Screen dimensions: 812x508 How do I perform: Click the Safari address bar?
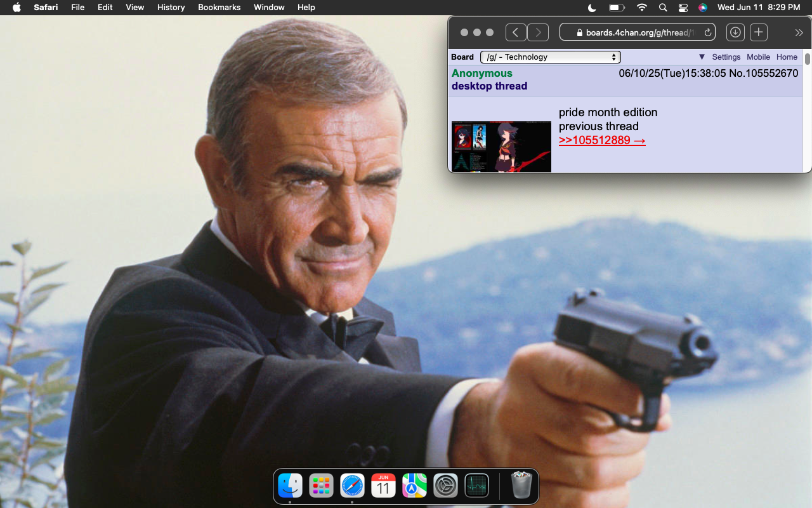(638, 32)
